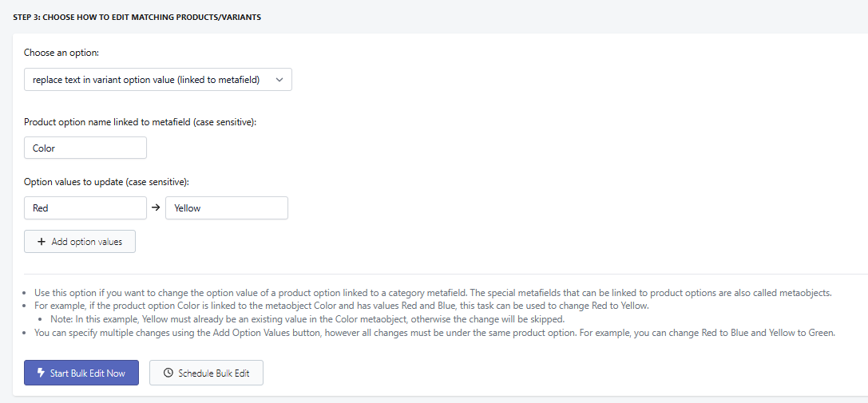Viewport: 868px width, 403px height.
Task: Click the clock icon on Schedule Bulk Edit
Action: coord(168,373)
